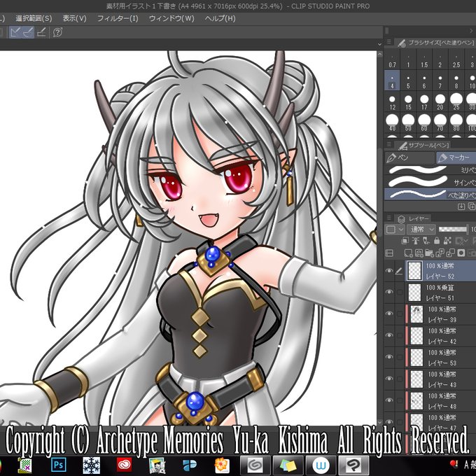
Task: Open the brush size panel menu icon
Action: point(389,43)
